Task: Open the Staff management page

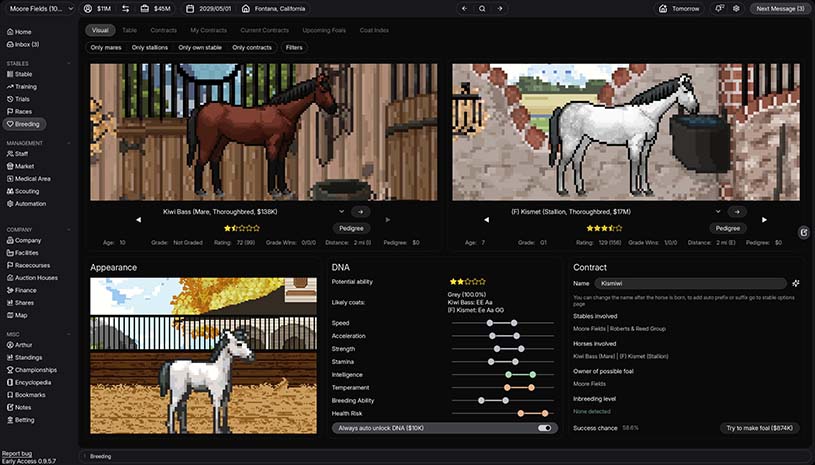Action: coord(17,154)
